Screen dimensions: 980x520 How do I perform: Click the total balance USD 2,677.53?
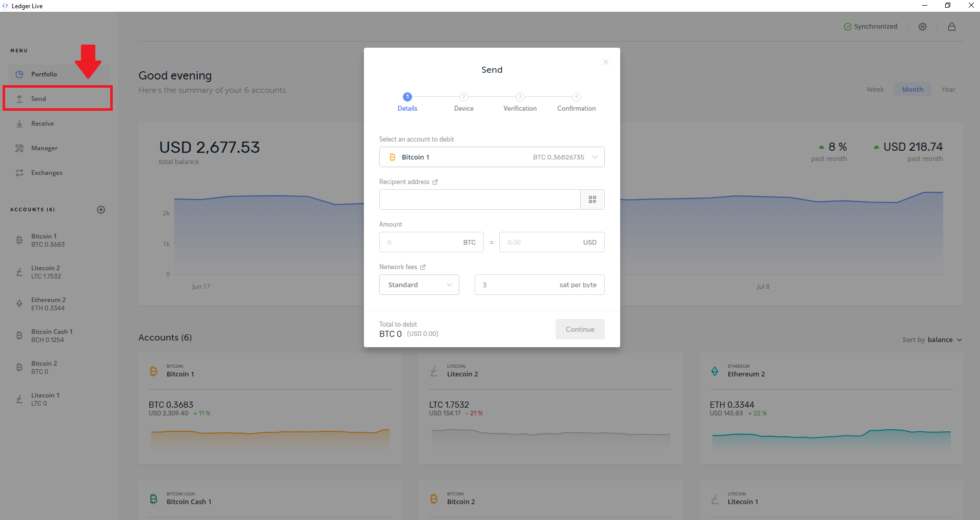pyautogui.click(x=210, y=148)
